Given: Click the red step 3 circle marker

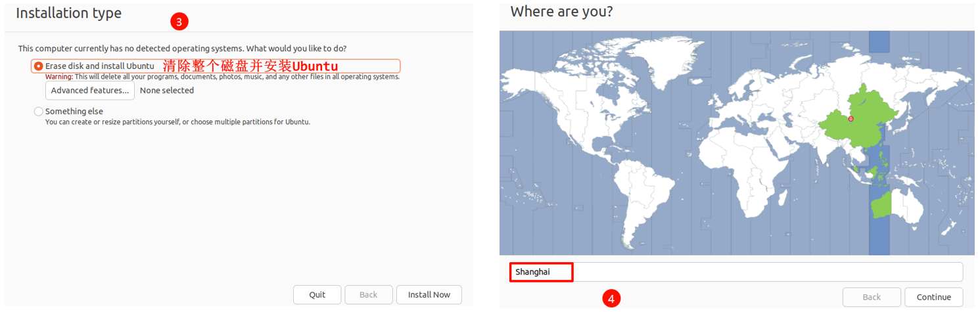Looking at the screenshot, I should click(x=179, y=22).
